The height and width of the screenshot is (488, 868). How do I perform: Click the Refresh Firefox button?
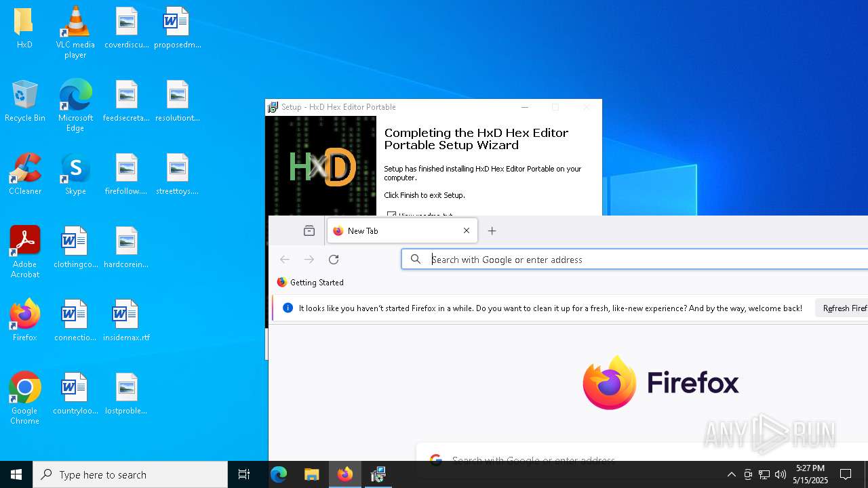[x=842, y=308]
